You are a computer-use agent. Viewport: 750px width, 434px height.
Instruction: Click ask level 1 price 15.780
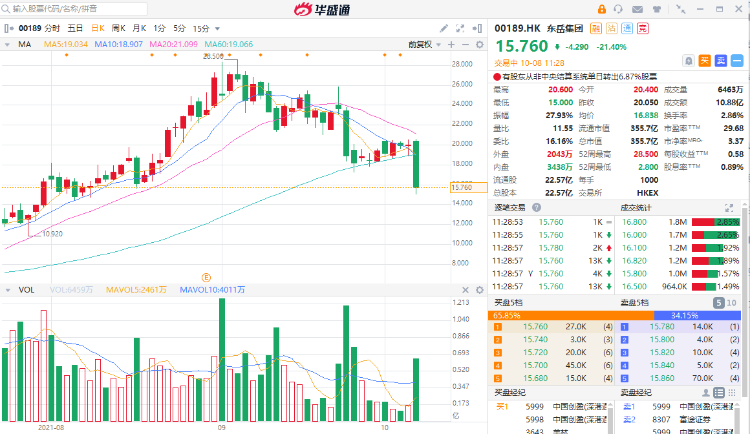pos(662,326)
